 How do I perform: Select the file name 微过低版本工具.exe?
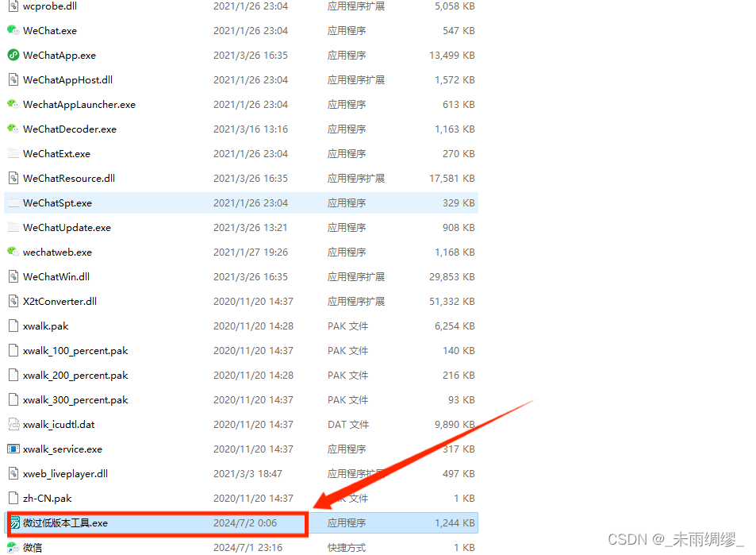[x=66, y=522]
